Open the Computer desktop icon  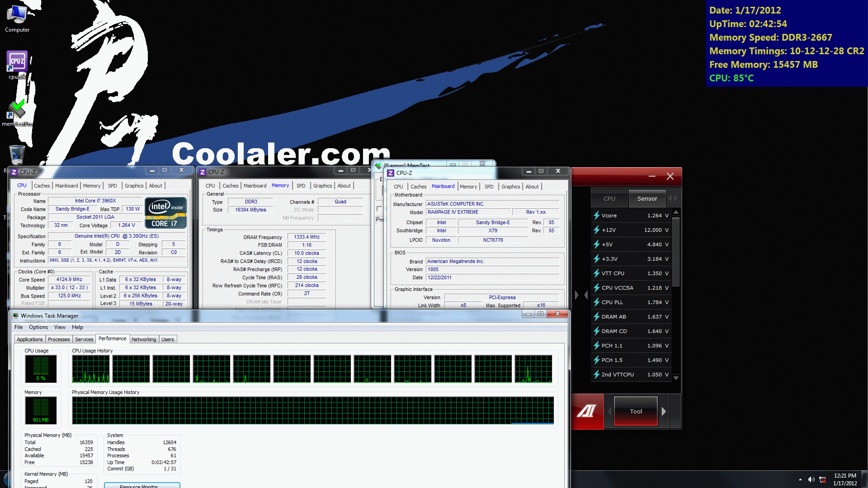17,18
